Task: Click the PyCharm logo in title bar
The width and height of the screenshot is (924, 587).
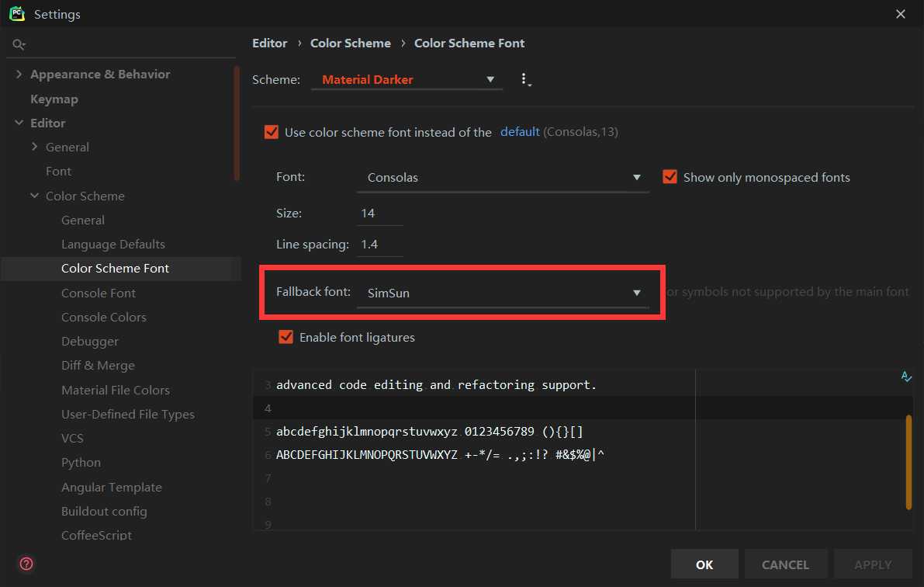Action: [x=17, y=13]
